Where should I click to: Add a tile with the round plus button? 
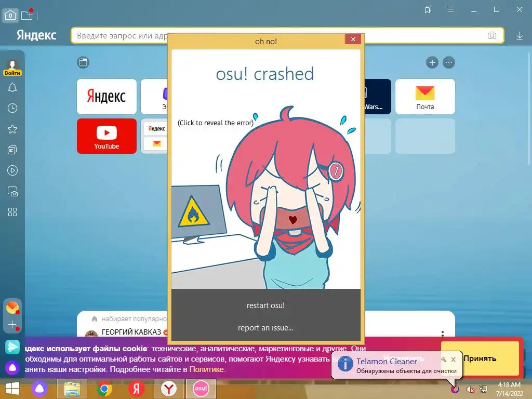(x=432, y=62)
